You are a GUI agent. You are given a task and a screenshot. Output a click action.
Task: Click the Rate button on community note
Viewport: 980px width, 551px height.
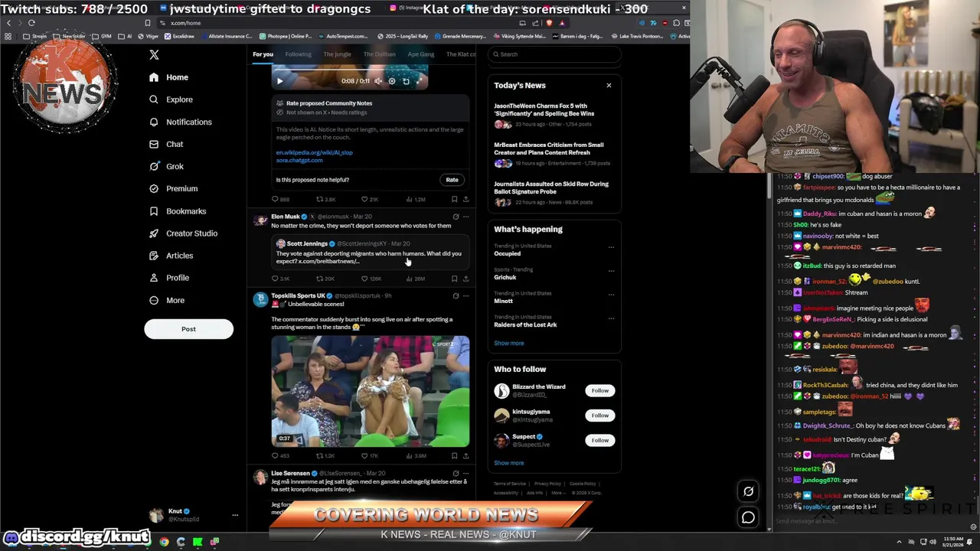pos(452,180)
